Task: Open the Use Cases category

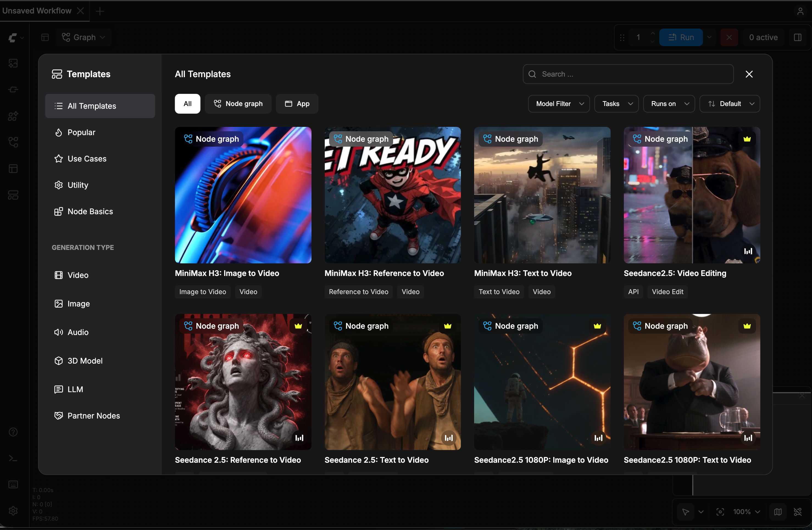Action: tap(100, 159)
